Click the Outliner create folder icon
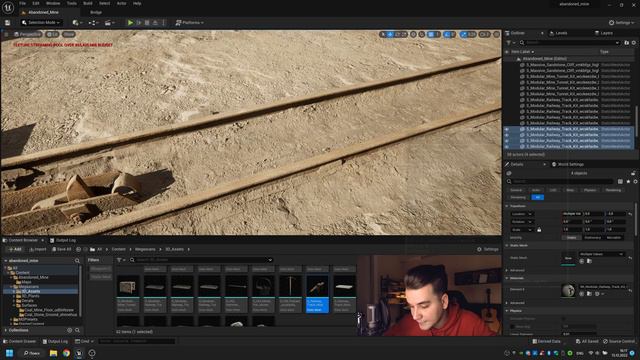 point(627,42)
